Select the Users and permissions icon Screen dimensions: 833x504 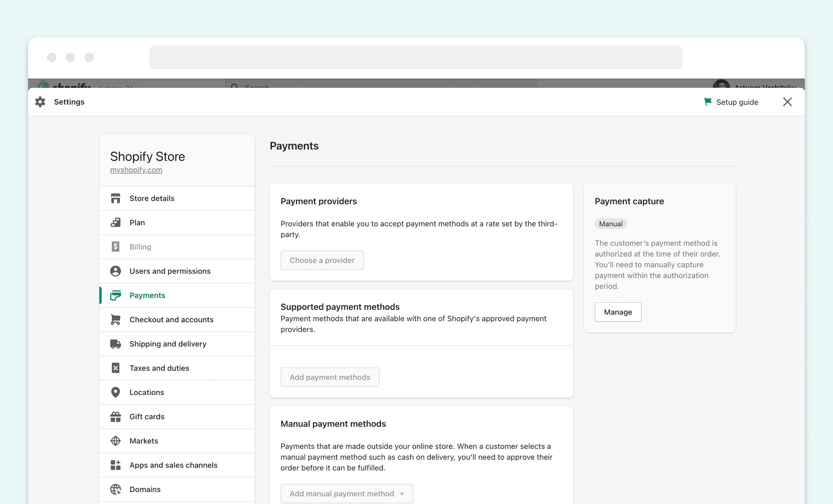click(116, 271)
